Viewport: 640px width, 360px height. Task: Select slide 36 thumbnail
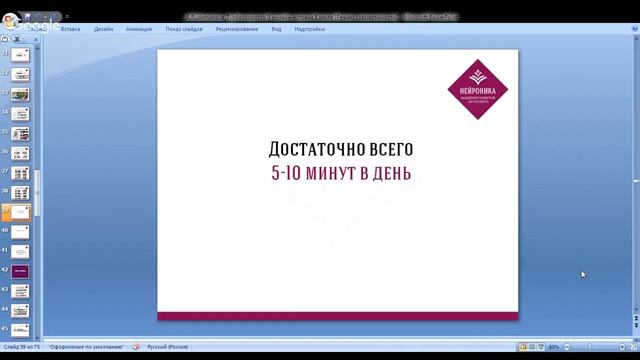[20, 153]
